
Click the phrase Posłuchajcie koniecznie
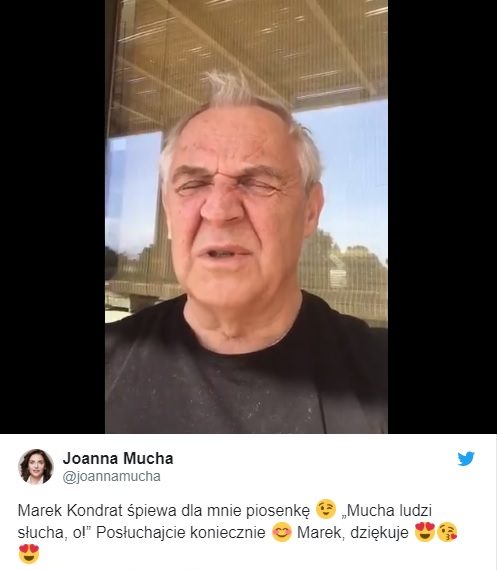click(181, 533)
